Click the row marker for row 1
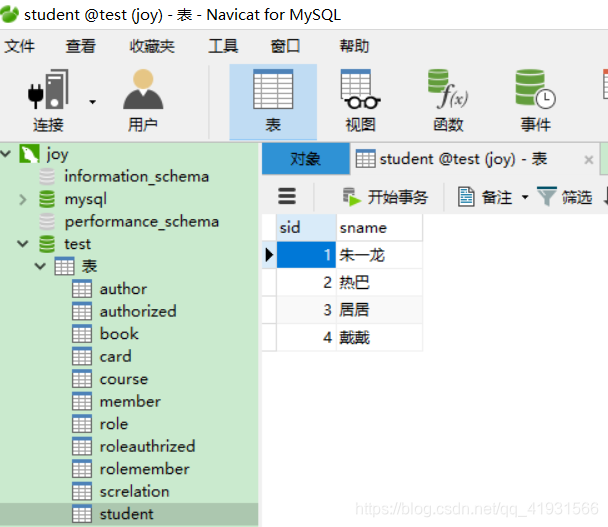The image size is (608, 527). [x=269, y=255]
